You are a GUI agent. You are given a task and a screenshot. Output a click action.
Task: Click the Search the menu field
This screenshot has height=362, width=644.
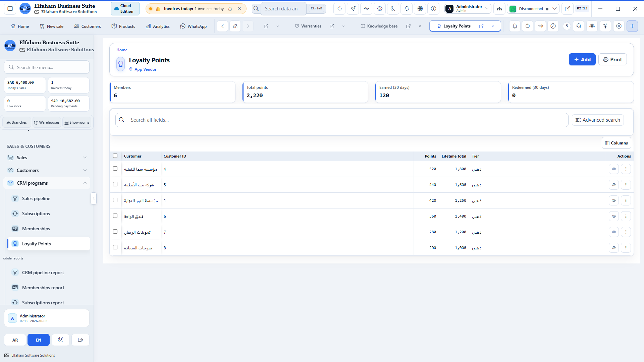[47, 67]
